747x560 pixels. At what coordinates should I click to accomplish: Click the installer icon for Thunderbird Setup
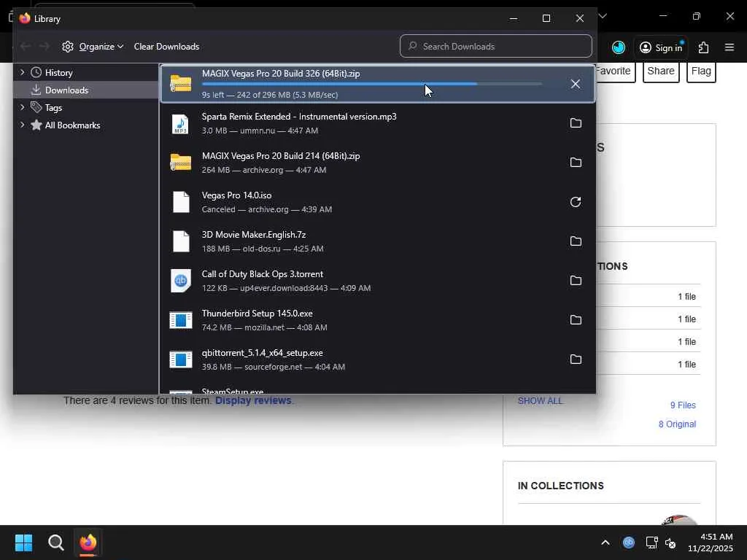click(181, 320)
